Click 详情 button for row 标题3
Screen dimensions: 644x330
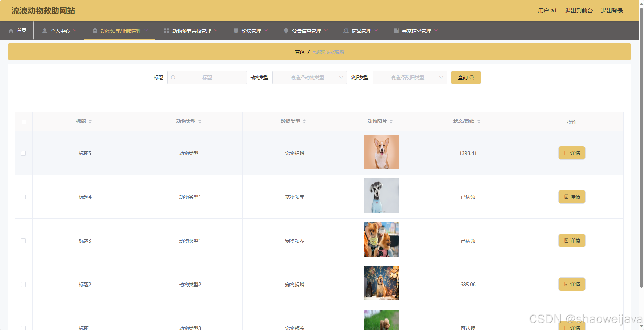pyautogui.click(x=572, y=240)
